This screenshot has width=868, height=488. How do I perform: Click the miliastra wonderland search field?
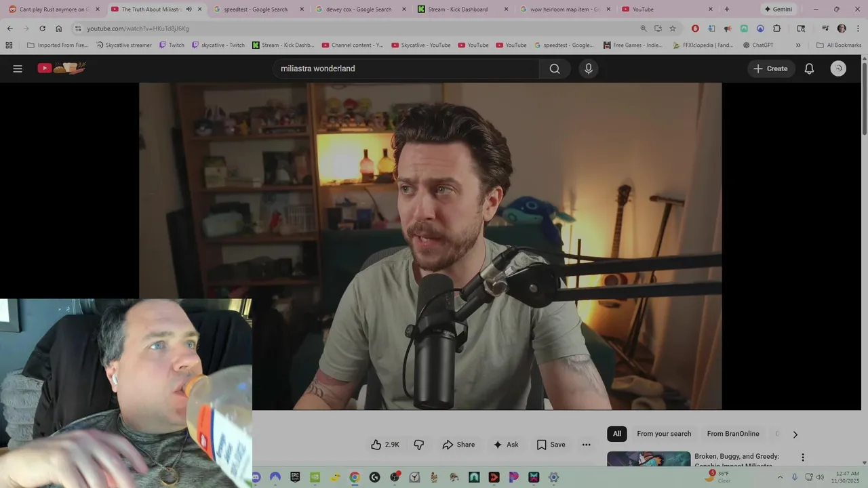(407, 68)
